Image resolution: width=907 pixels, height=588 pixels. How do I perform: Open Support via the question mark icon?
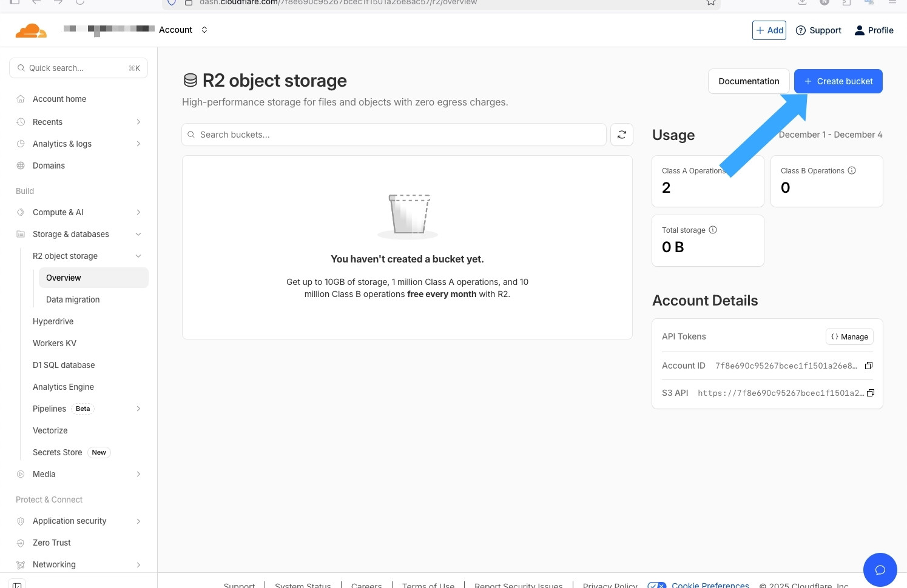[x=801, y=30]
